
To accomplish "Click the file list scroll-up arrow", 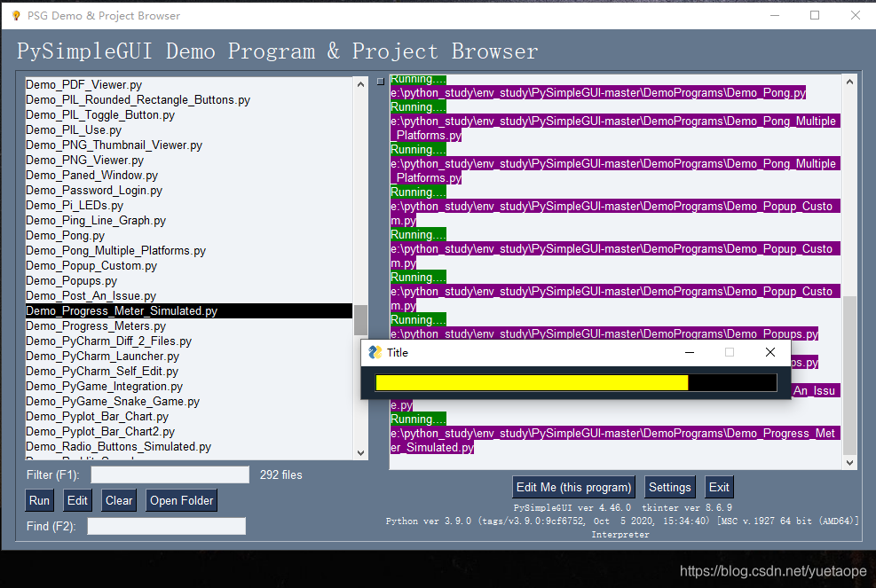I will [x=361, y=84].
